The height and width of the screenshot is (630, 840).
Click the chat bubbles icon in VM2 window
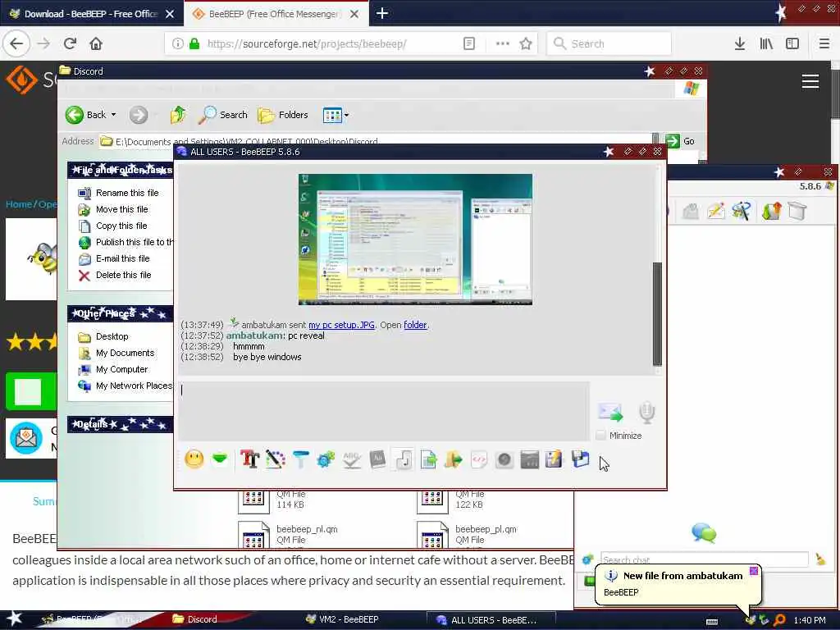[703, 533]
